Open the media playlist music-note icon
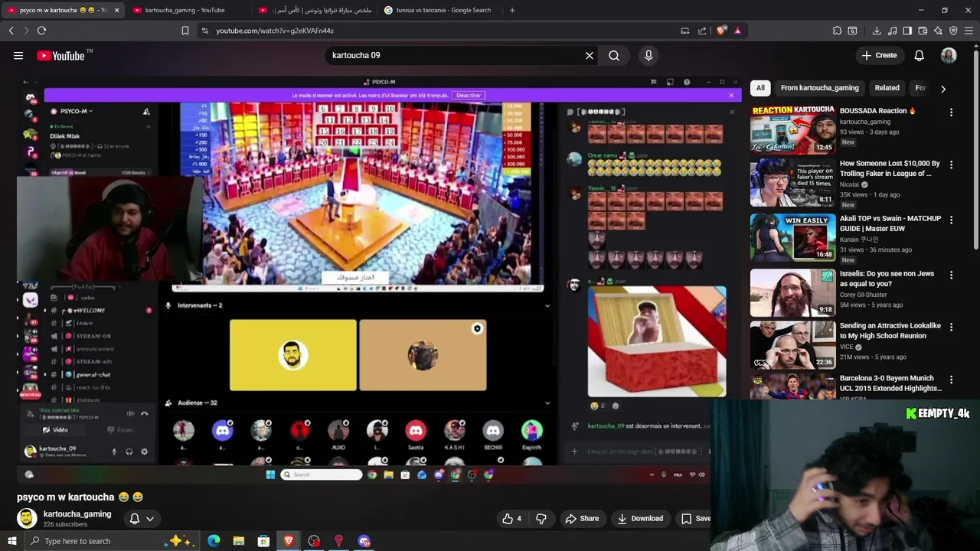Screen dimensions: 980x551 [892, 31]
